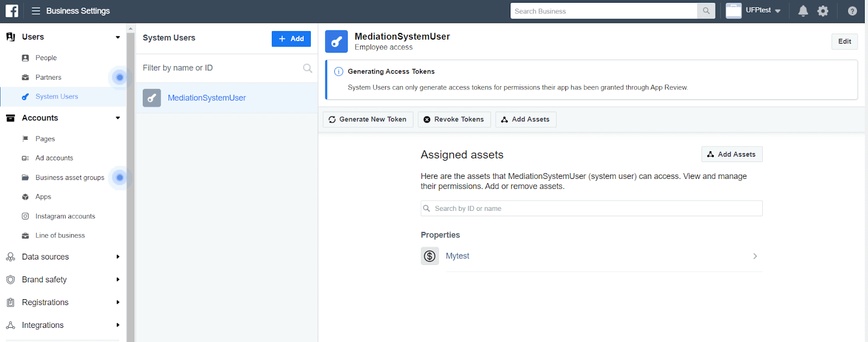Select MediationSystemUser in the list

point(226,98)
